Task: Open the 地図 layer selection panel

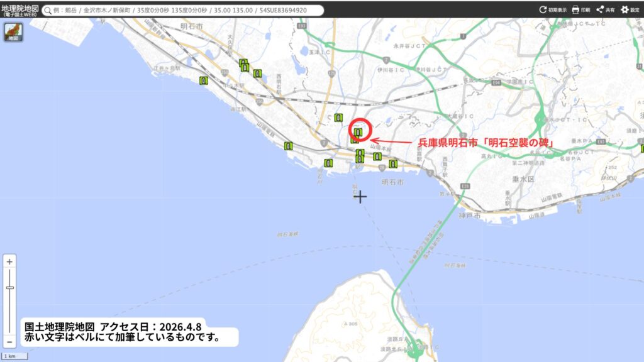Action: (13, 32)
